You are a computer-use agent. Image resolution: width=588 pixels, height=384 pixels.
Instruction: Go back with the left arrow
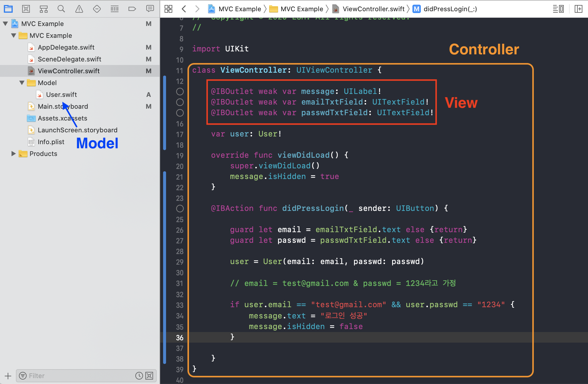tap(184, 9)
